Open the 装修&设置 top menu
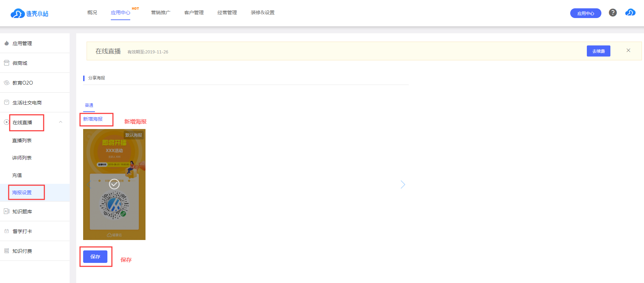 coord(263,12)
